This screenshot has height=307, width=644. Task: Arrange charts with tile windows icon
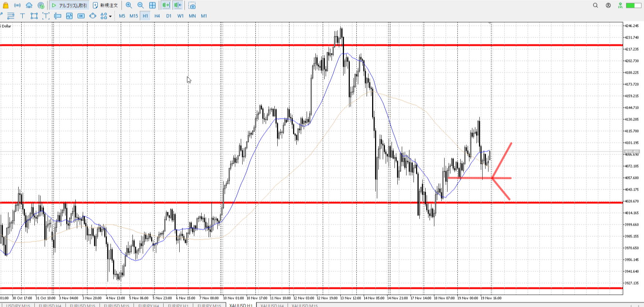point(152,5)
